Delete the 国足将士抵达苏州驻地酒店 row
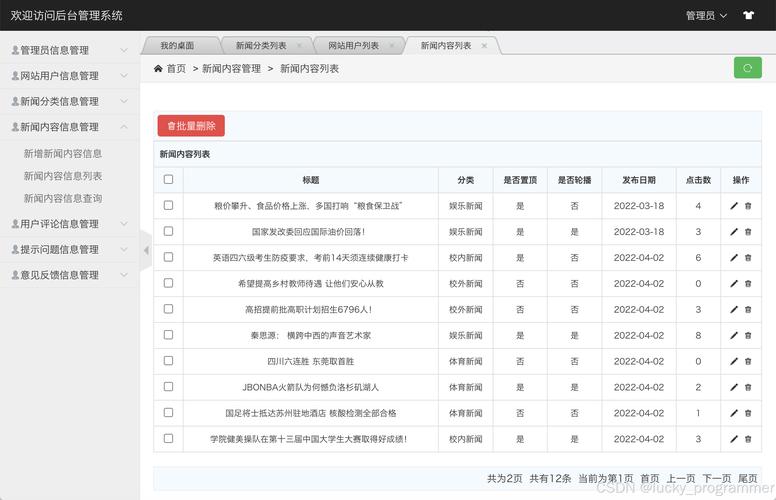The height and width of the screenshot is (500, 776). click(748, 413)
